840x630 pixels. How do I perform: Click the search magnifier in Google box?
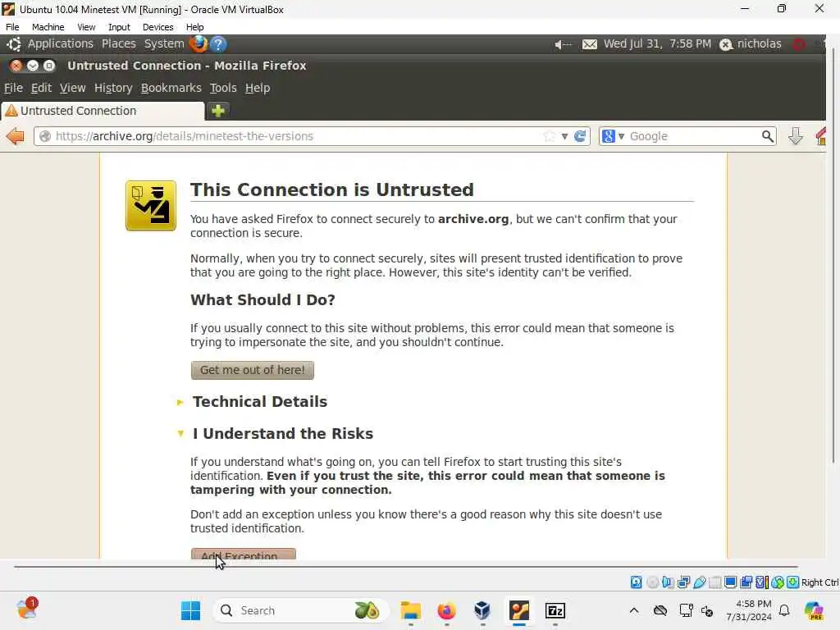(x=767, y=136)
